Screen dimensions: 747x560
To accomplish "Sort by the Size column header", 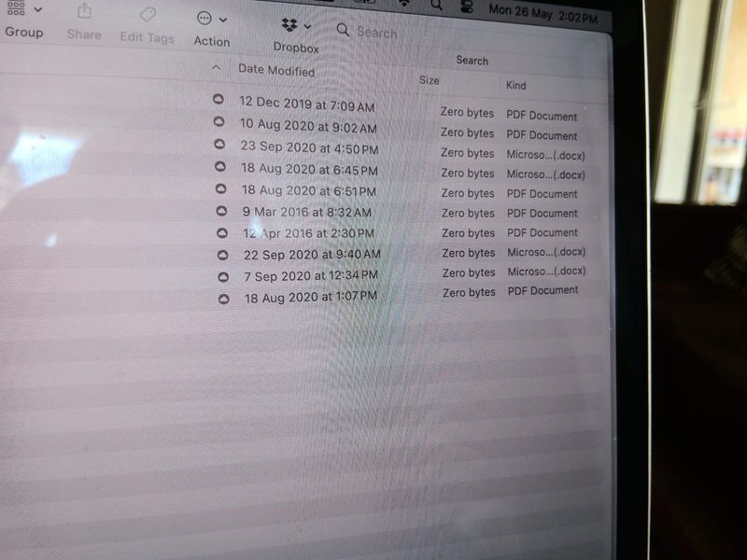I will pyautogui.click(x=430, y=80).
